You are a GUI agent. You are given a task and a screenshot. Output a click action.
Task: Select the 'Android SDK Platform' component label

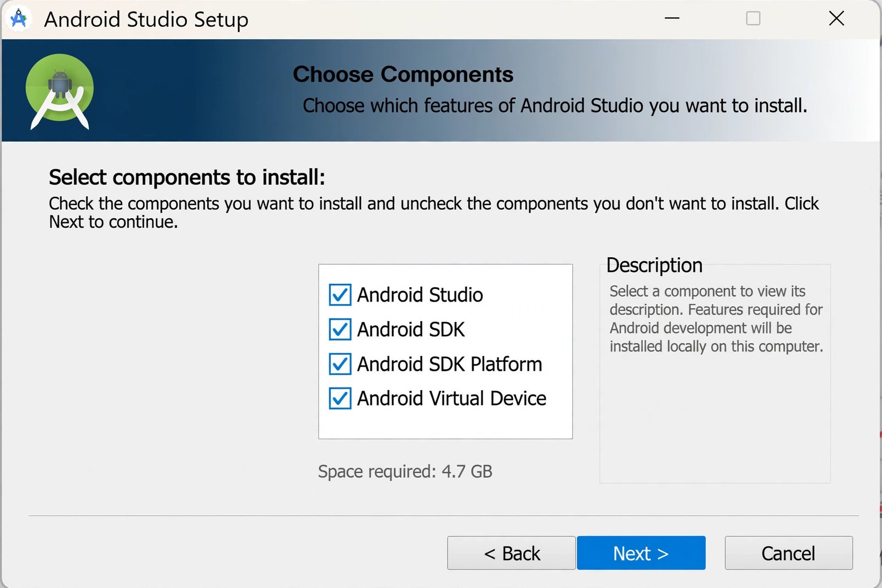pyautogui.click(x=450, y=364)
